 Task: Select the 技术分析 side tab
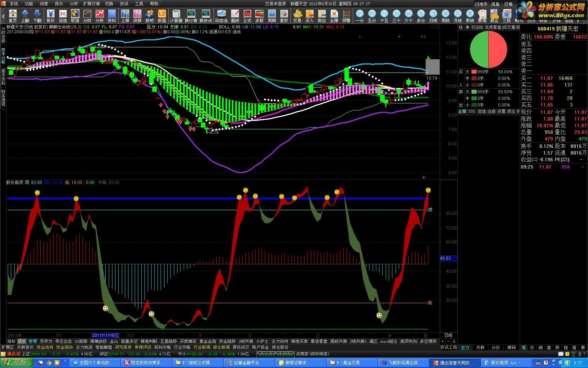[x=3, y=56]
